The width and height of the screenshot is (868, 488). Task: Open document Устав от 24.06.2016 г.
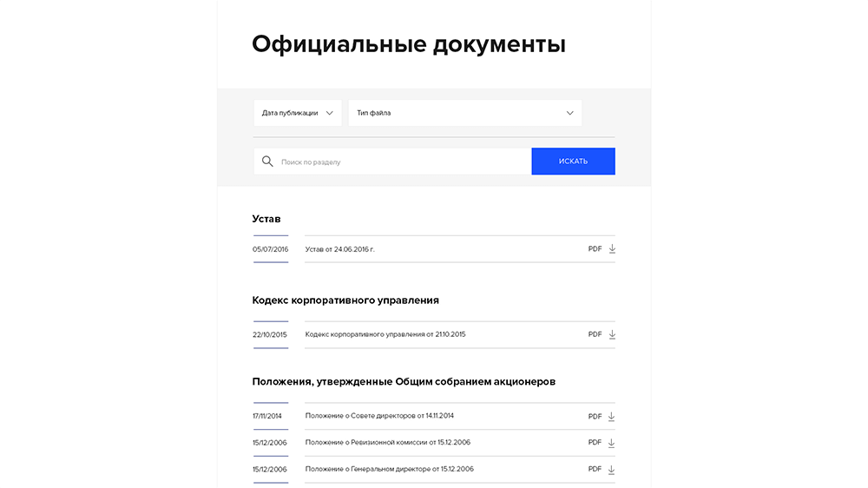[x=340, y=249]
